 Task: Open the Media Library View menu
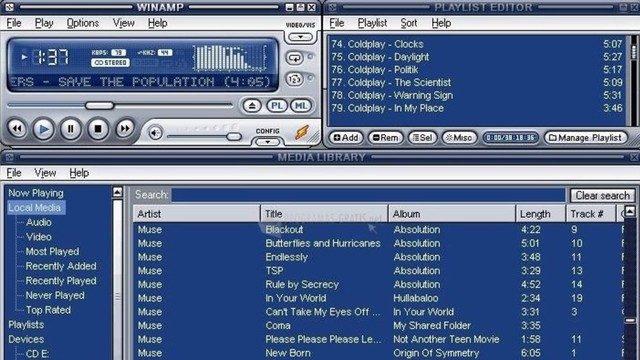[x=45, y=173]
